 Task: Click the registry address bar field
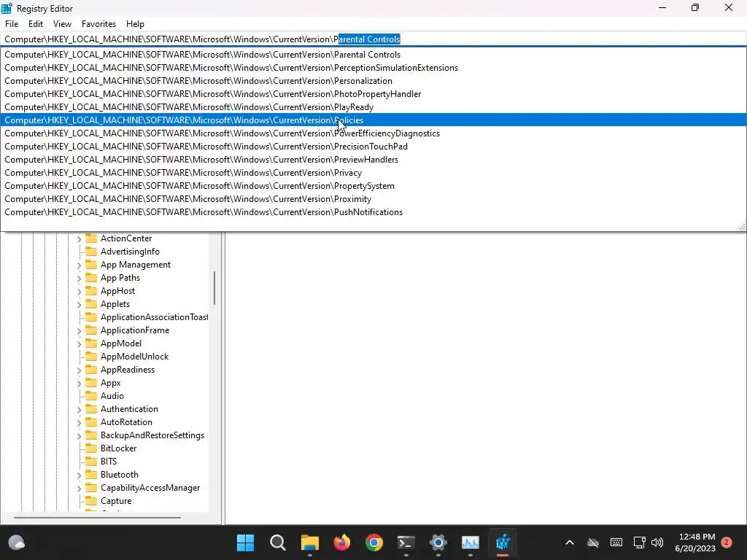click(x=373, y=39)
